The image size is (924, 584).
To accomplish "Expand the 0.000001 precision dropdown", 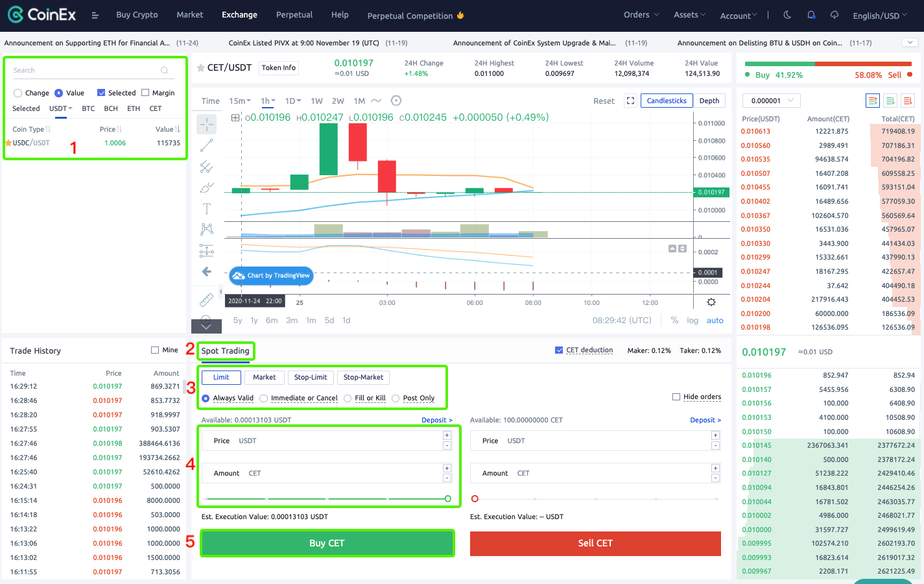I will point(770,101).
